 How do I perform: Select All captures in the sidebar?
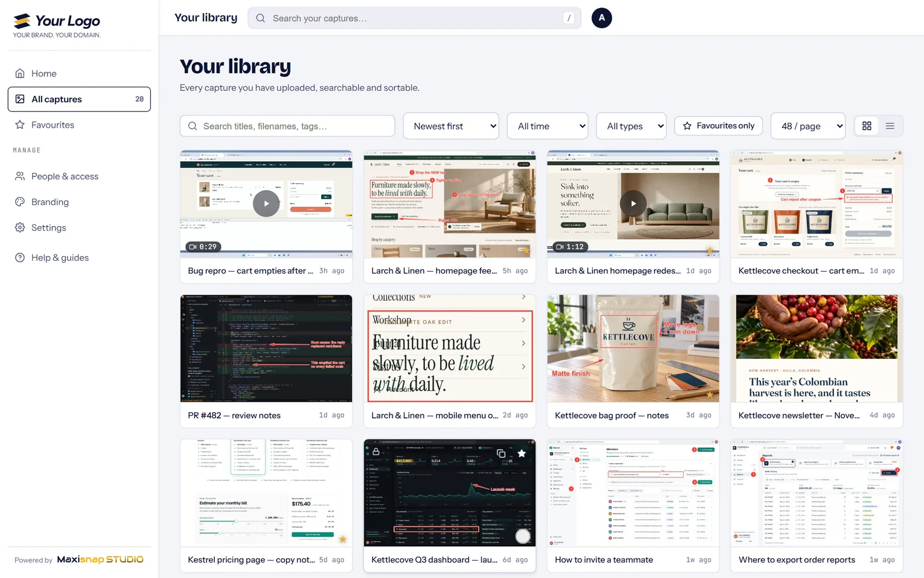[79, 99]
